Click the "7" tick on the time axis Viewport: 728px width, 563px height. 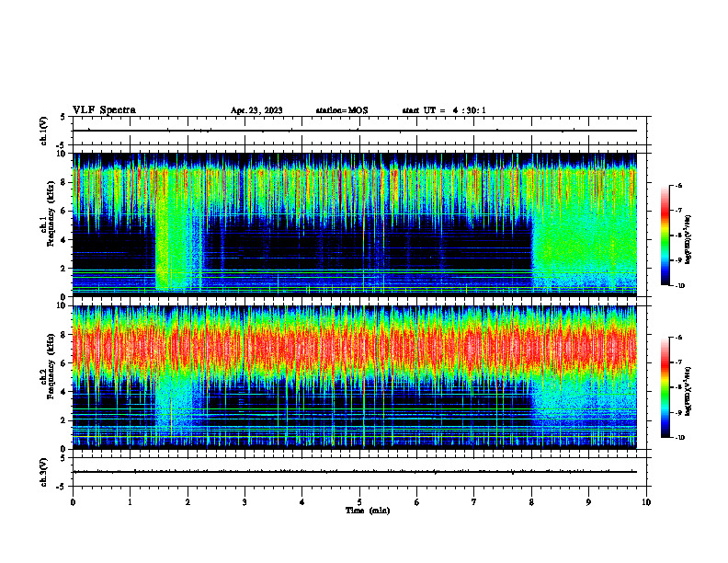[474, 502]
